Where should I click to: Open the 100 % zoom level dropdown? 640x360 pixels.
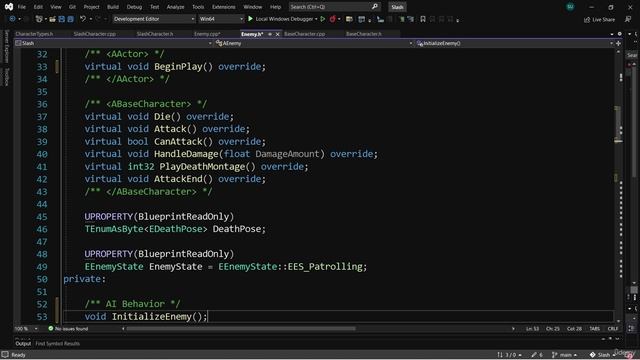tap(26, 329)
